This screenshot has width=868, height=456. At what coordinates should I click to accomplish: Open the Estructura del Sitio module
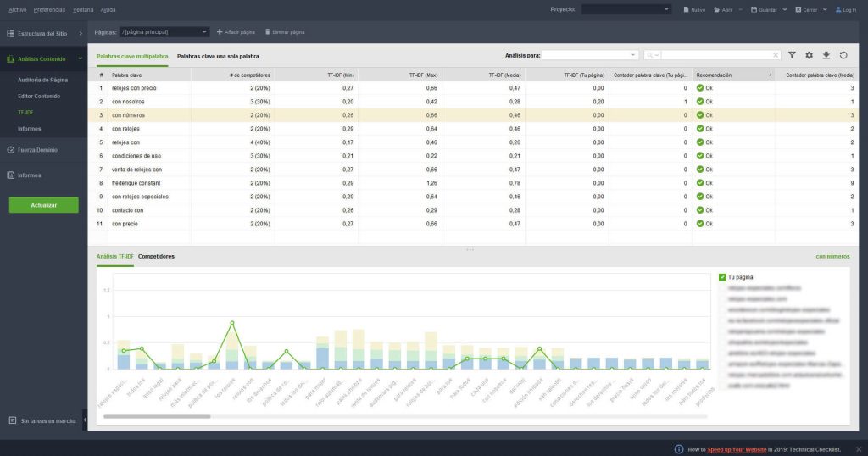(x=42, y=34)
